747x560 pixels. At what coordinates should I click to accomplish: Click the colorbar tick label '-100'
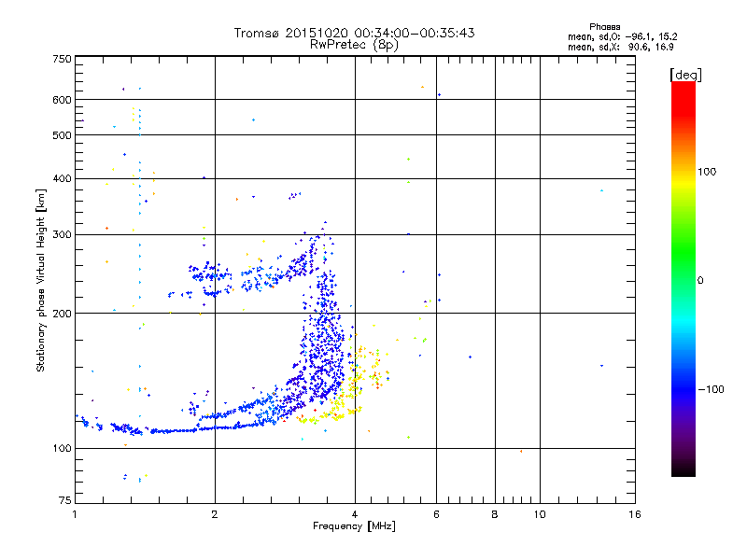[x=712, y=389]
